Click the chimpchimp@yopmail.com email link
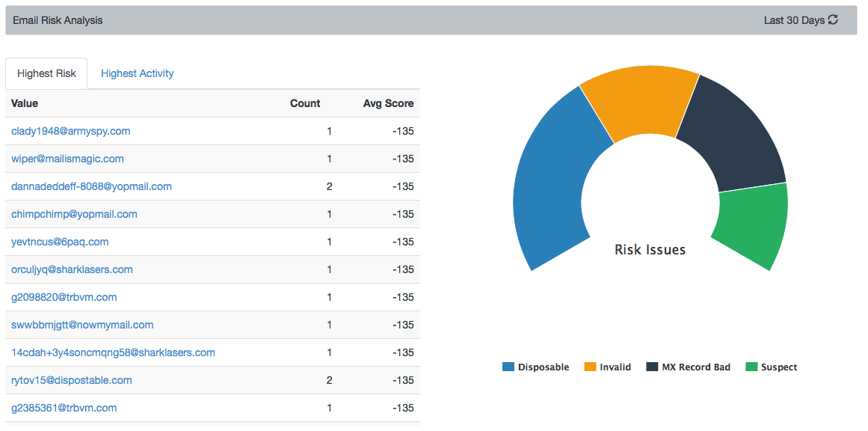The image size is (868, 431). pos(74,214)
